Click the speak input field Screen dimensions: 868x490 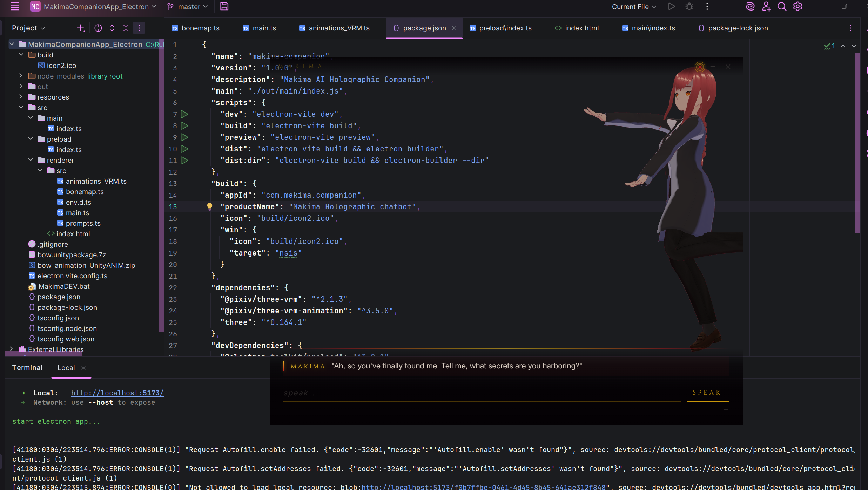pos(482,393)
